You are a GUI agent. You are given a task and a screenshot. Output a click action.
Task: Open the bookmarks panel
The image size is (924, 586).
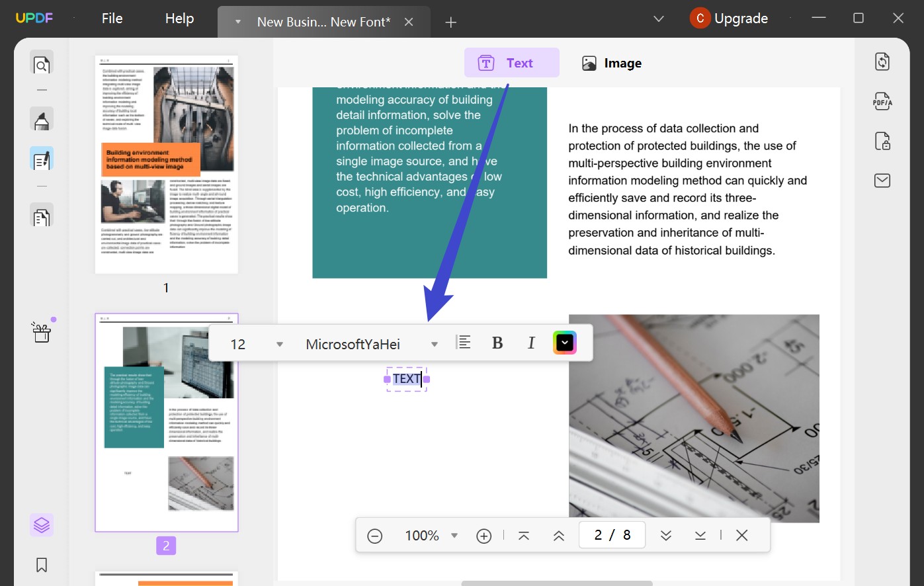pyautogui.click(x=42, y=565)
